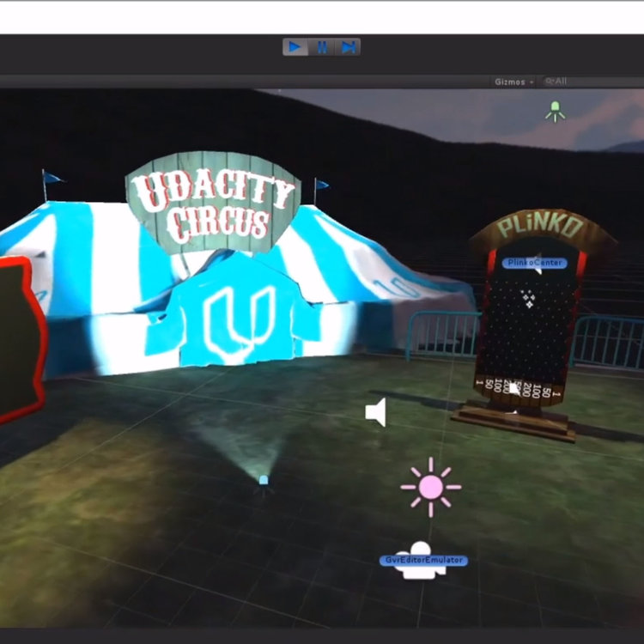Open the Gizmos dropdown menu

click(x=514, y=82)
